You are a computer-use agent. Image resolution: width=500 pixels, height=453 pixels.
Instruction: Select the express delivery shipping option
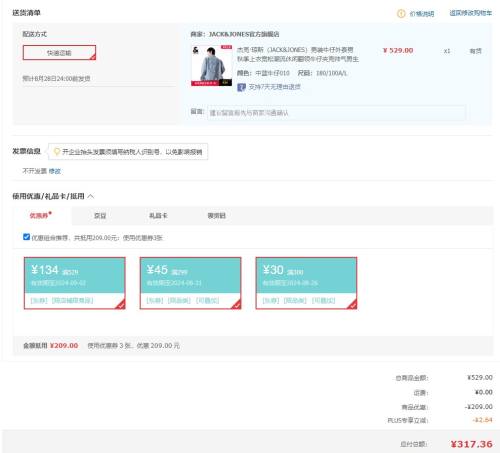coord(59,53)
